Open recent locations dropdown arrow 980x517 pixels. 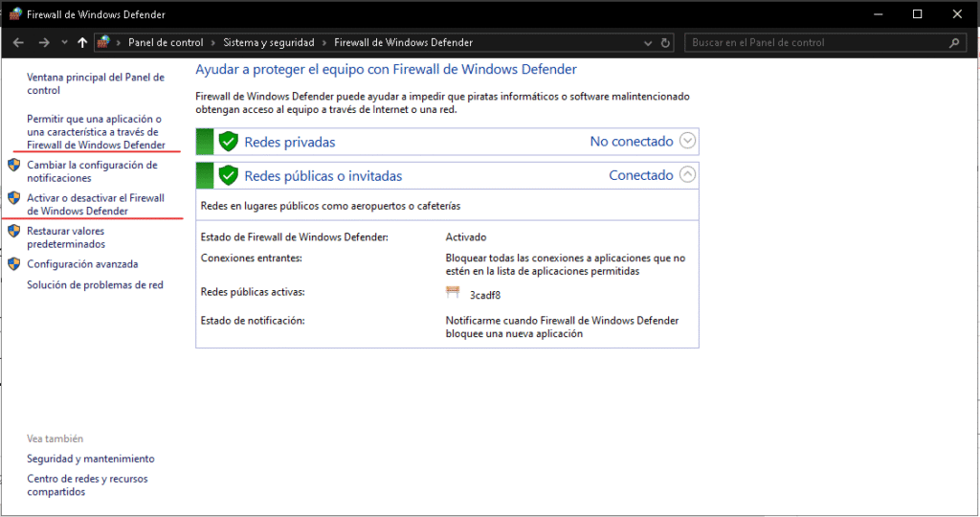[64, 43]
